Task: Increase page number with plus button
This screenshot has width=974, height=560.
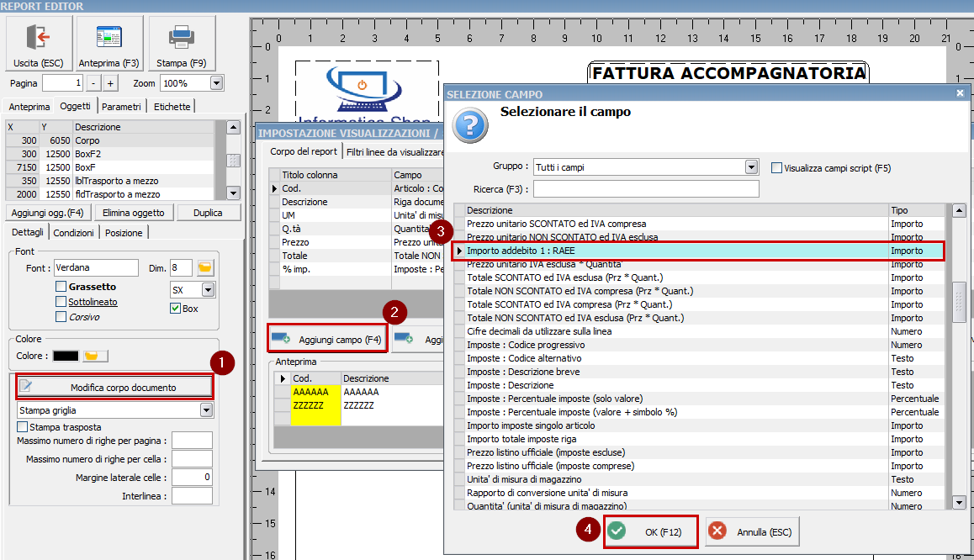Action: pyautogui.click(x=110, y=83)
